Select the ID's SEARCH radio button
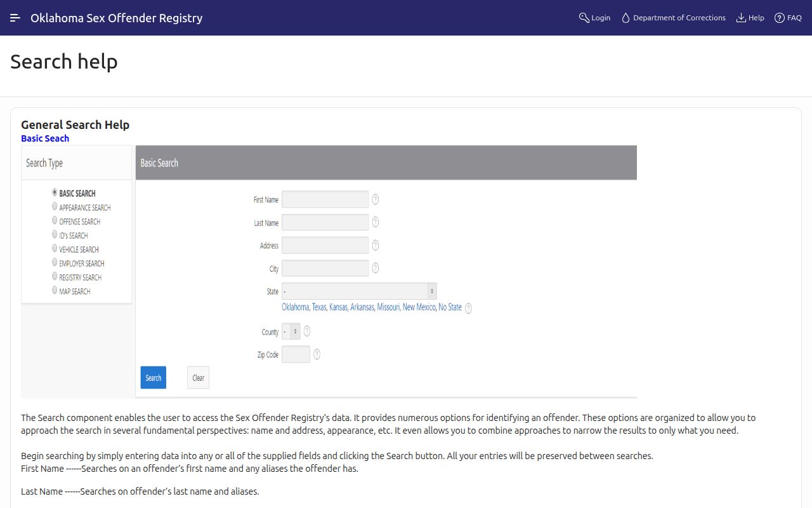 click(x=55, y=234)
